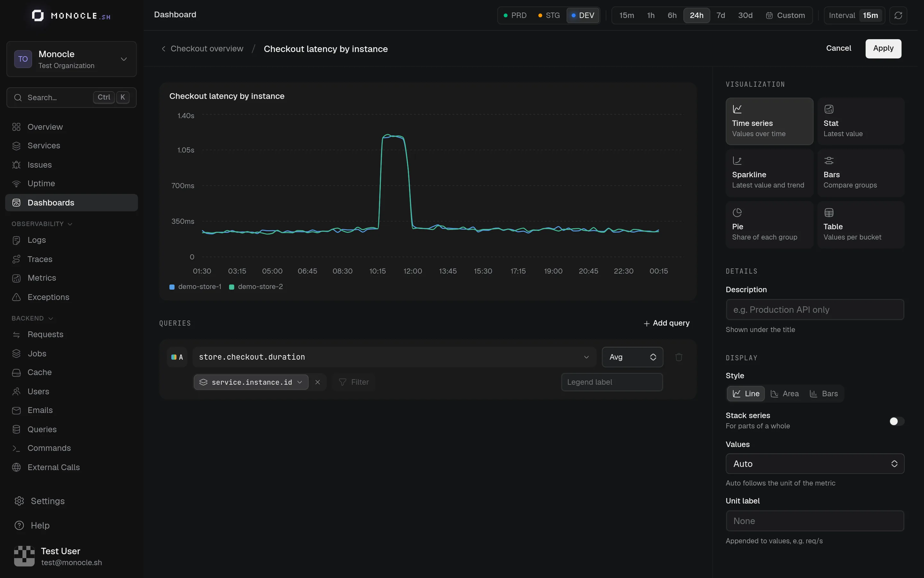Image resolution: width=924 pixels, height=578 pixels.
Task: Open the Monocle organization switcher
Action: (72, 59)
